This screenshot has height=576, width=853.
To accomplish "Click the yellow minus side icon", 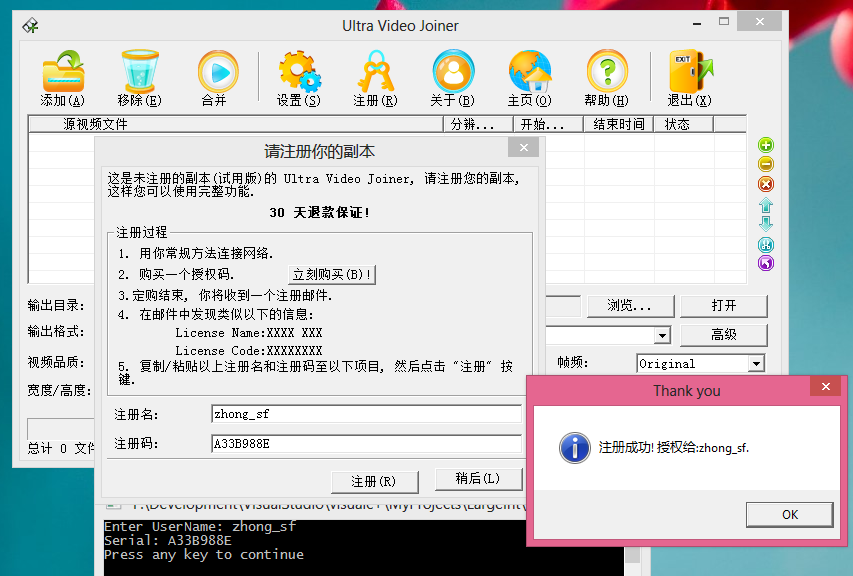I will (x=766, y=164).
